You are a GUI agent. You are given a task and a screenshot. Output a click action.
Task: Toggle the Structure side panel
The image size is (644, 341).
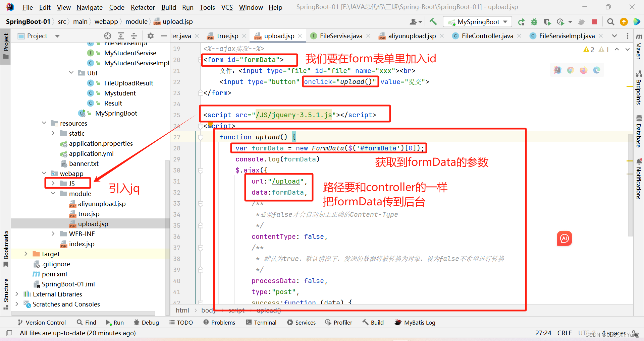point(6,293)
